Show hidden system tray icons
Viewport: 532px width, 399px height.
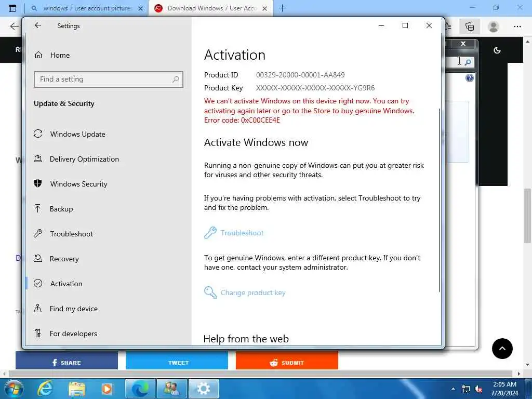tap(453, 389)
